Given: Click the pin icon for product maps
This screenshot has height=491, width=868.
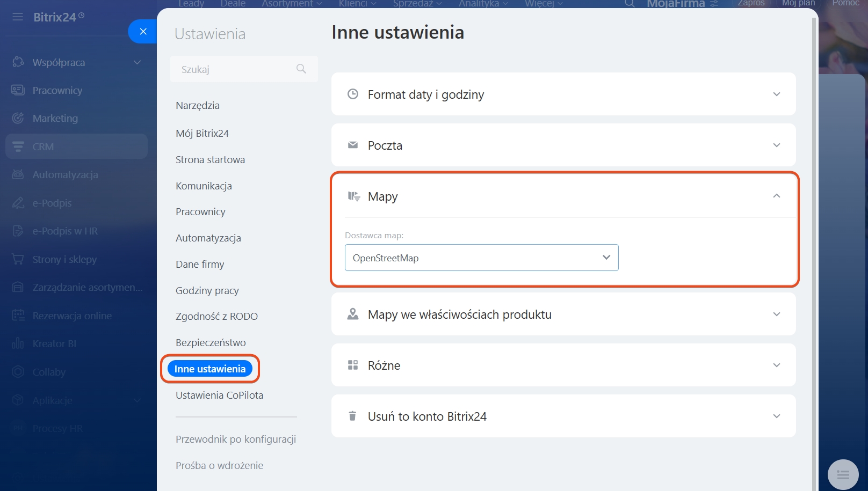Looking at the screenshot, I should click(353, 314).
